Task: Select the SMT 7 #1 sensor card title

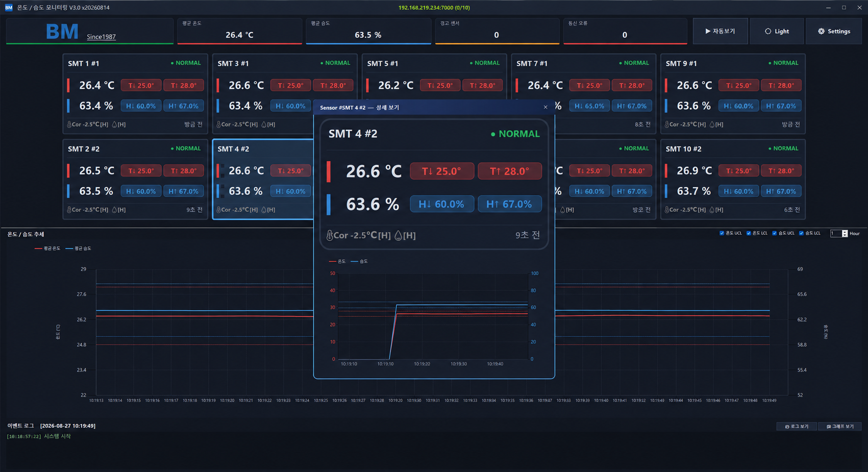Action: point(532,63)
